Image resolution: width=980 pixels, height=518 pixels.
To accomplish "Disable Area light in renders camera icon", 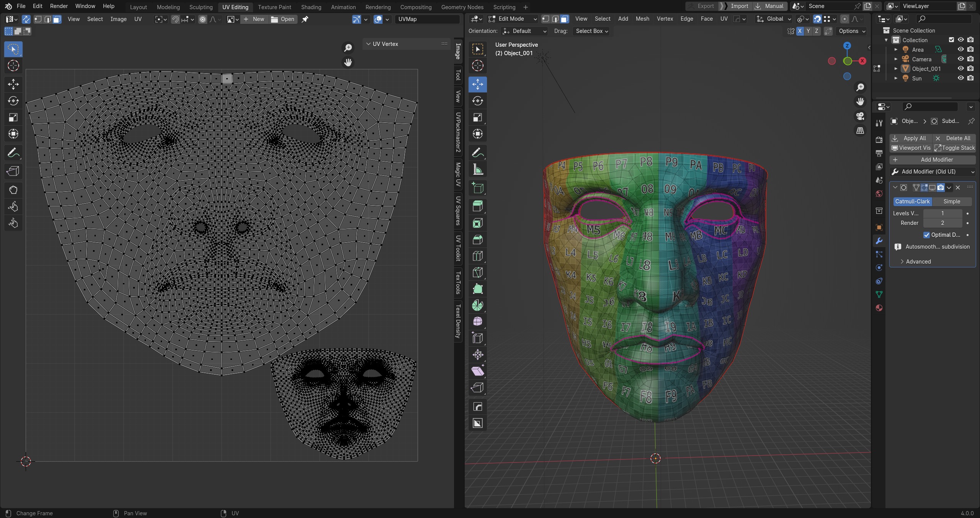I will coord(970,49).
